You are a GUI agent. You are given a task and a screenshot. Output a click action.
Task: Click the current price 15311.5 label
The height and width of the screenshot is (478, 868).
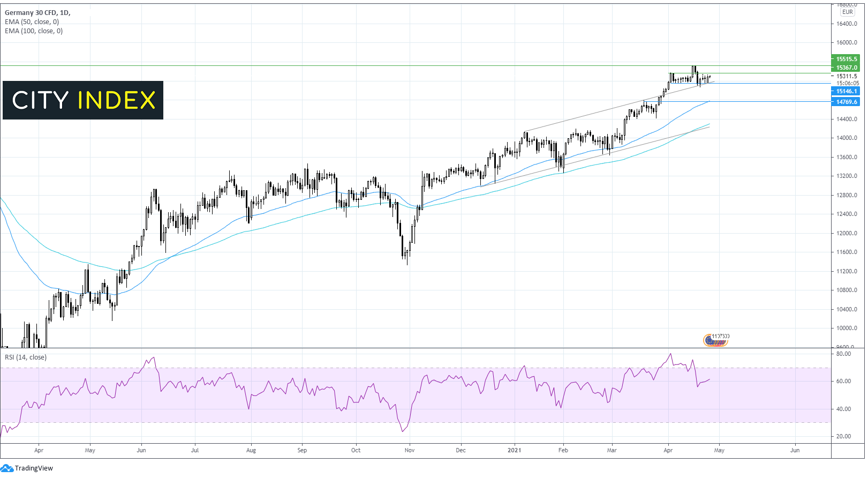847,76
